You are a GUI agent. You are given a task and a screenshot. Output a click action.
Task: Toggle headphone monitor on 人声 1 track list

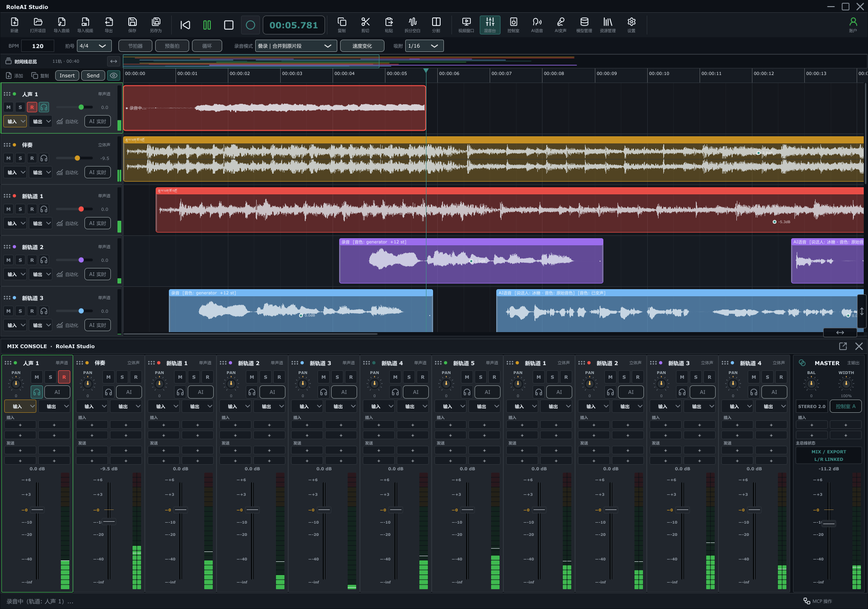click(44, 107)
